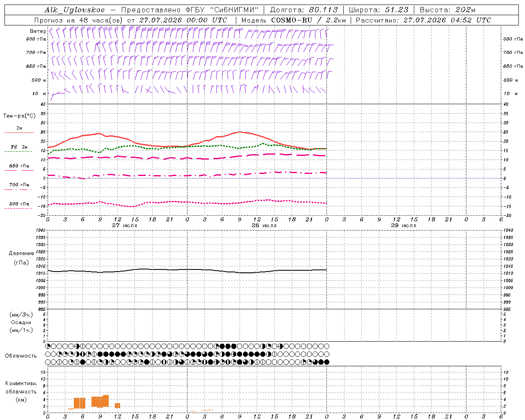Click the Тем-ра(°C) axis title
The image size is (525, 420).
tap(19, 116)
